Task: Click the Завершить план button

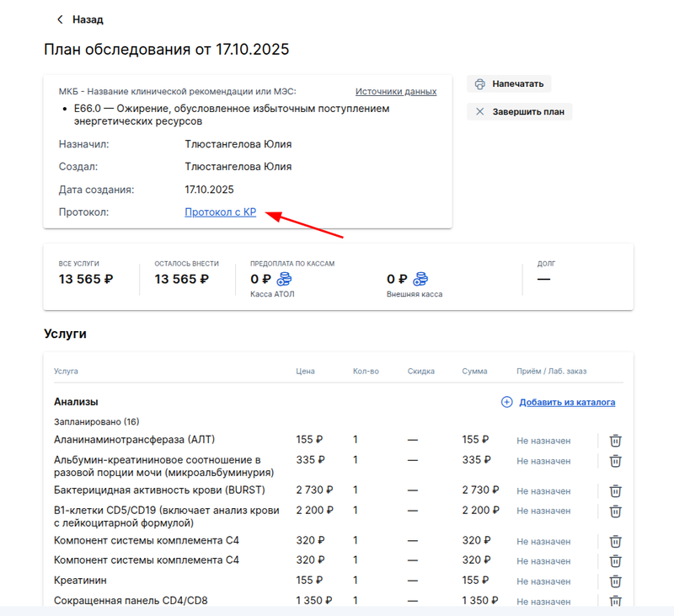Action: coord(519,111)
